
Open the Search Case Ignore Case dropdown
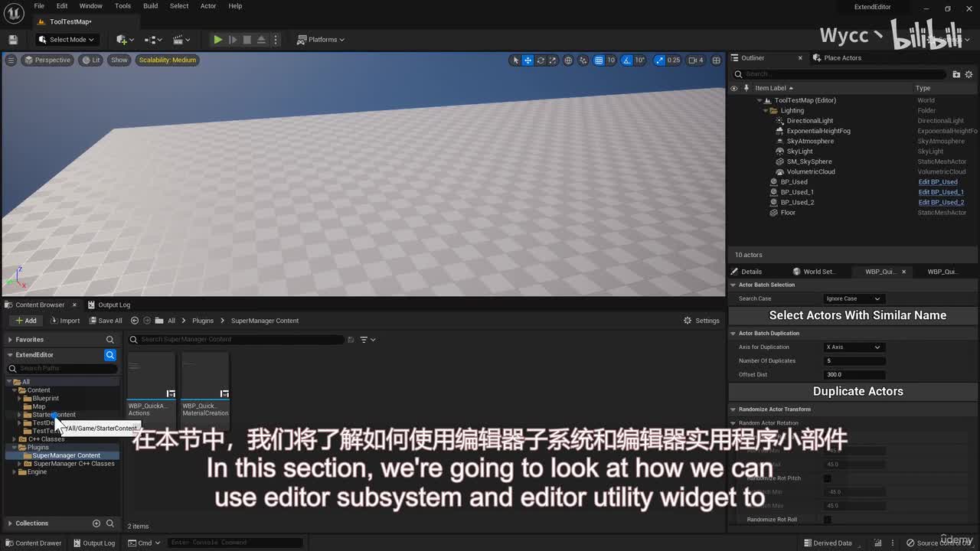[854, 298]
